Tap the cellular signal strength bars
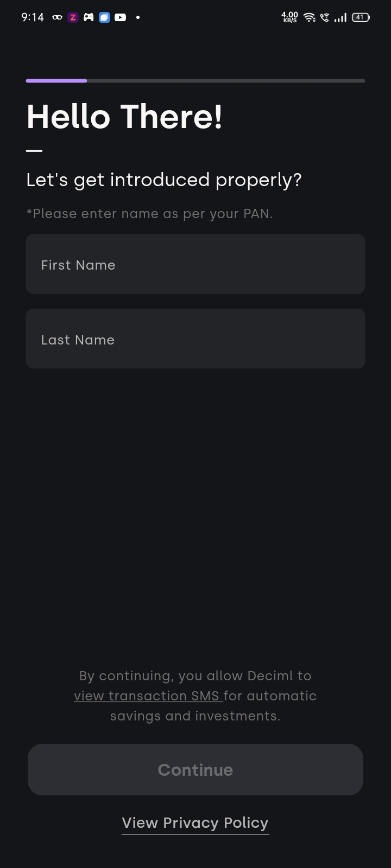The image size is (391, 868). pyautogui.click(x=340, y=17)
